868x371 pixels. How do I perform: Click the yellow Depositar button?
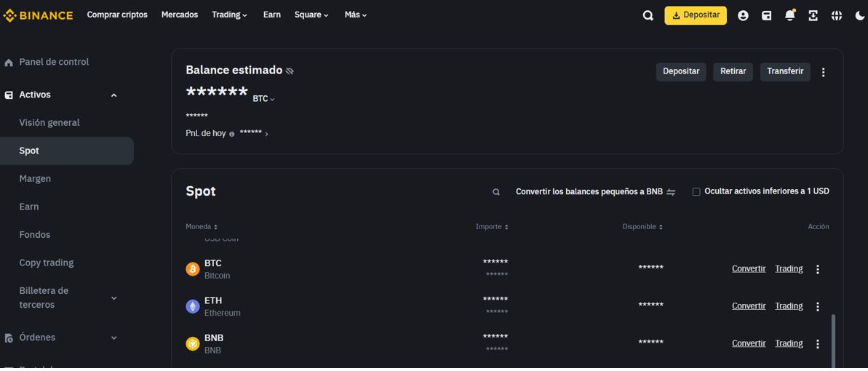pyautogui.click(x=695, y=15)
